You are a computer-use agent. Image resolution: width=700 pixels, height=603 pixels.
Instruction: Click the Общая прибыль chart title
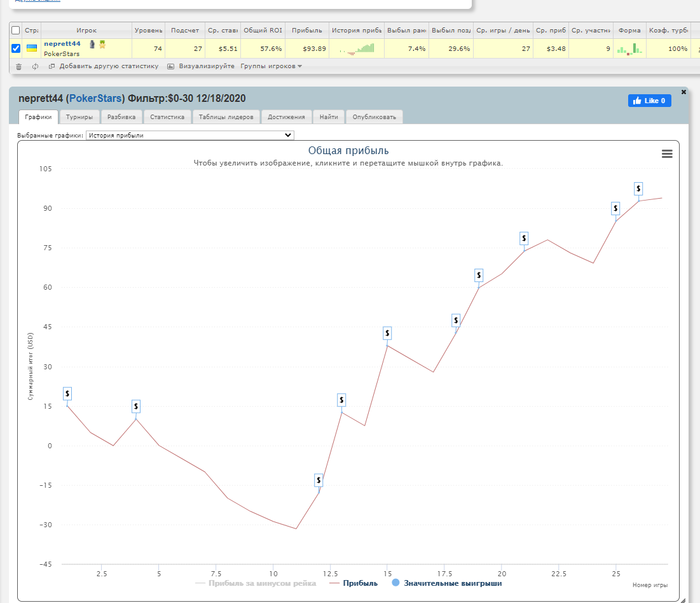tap(348, 150)
